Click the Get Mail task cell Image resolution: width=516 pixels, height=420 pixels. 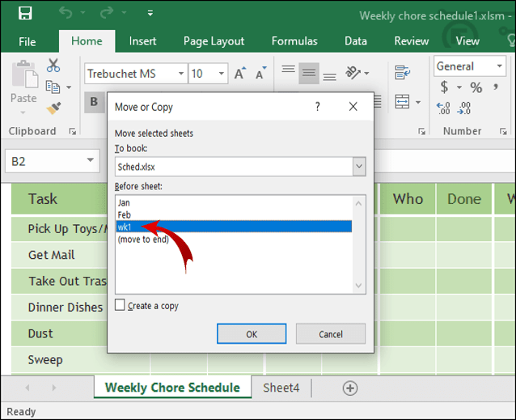[x=59, y=255]
